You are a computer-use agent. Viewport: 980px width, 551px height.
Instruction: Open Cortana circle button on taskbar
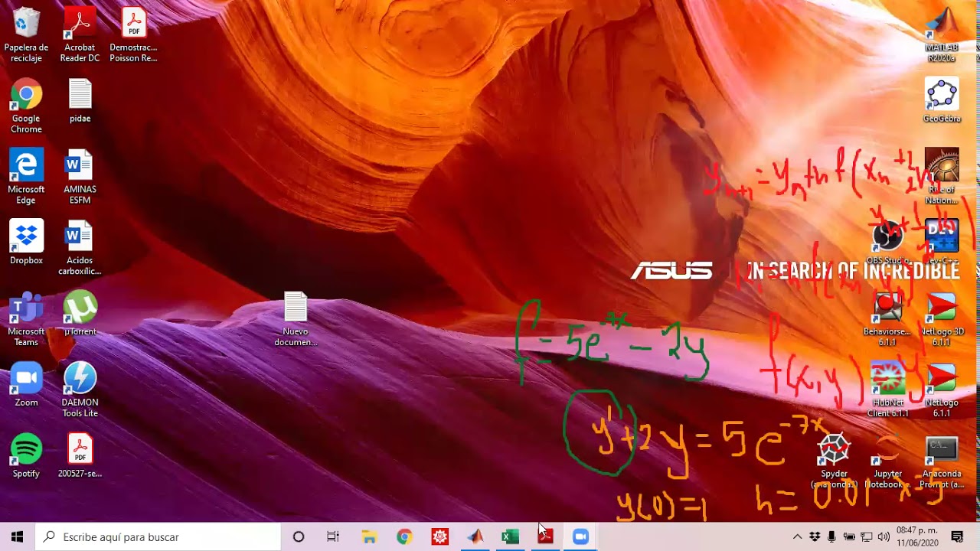point(299,536)
